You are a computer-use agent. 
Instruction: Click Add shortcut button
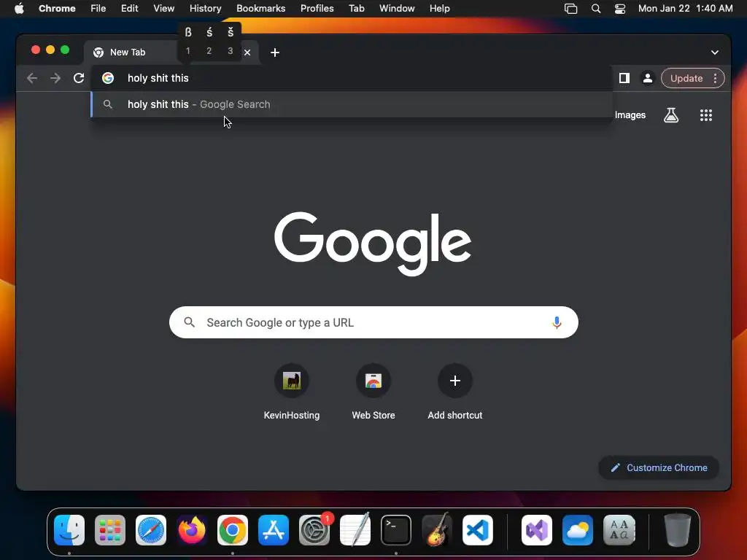click(x=455, y=392)
